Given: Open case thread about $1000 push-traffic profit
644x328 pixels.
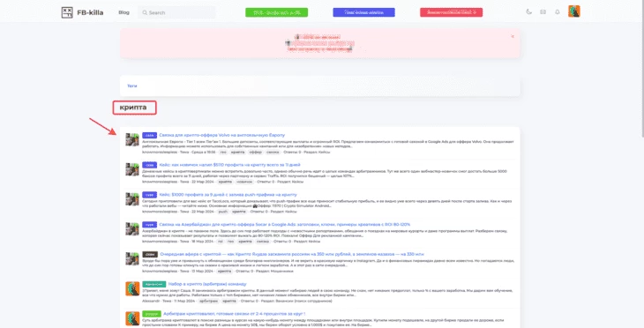Looking at the screenshot, I should pos(228,195).
